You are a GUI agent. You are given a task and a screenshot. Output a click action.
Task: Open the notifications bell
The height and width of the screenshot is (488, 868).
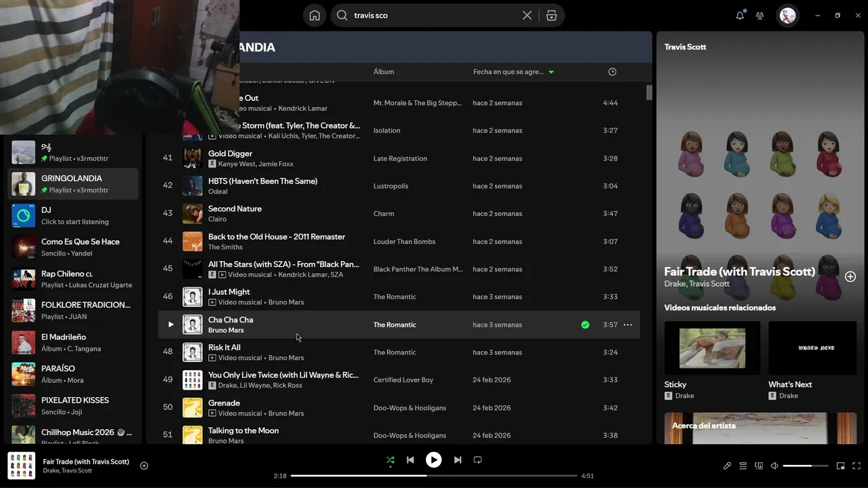[740, 16]
